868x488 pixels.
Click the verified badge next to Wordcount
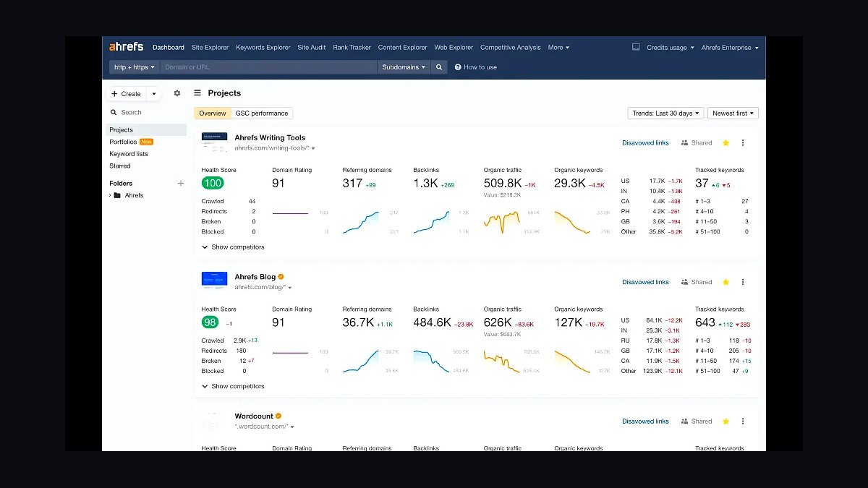[x=278, y=416]
